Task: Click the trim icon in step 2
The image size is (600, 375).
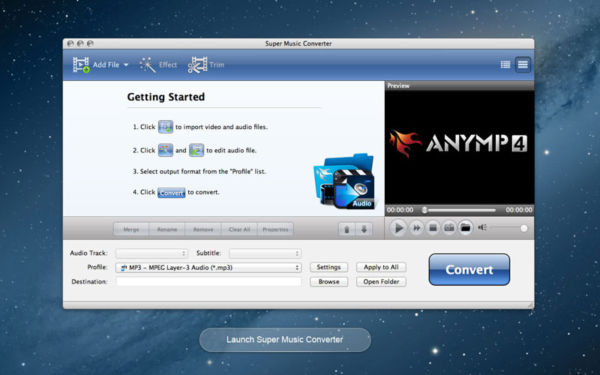Action: point(196,150)
